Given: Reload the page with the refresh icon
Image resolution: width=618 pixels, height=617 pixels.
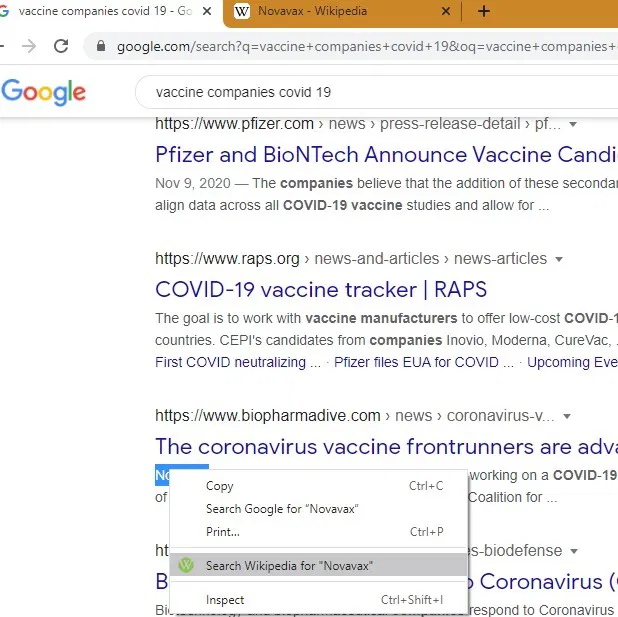Looking at the screenshot, I should pyautogui.click(x=61, y=46).
